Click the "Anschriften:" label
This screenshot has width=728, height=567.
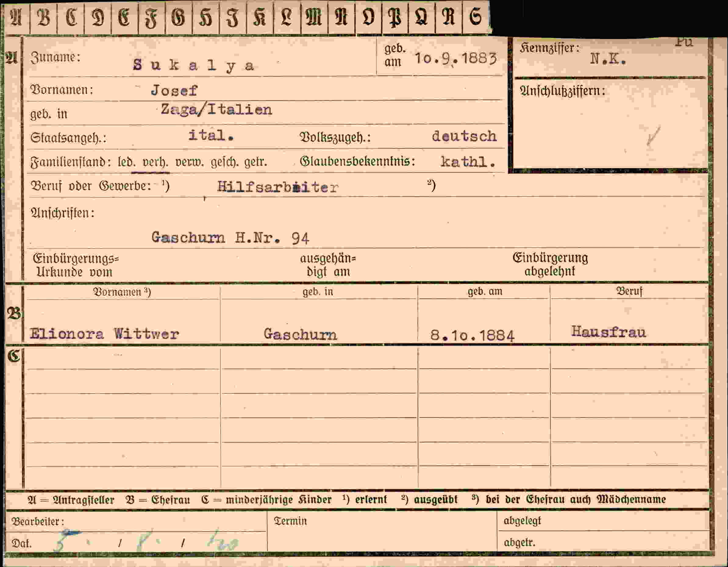(x=63, y=213)
